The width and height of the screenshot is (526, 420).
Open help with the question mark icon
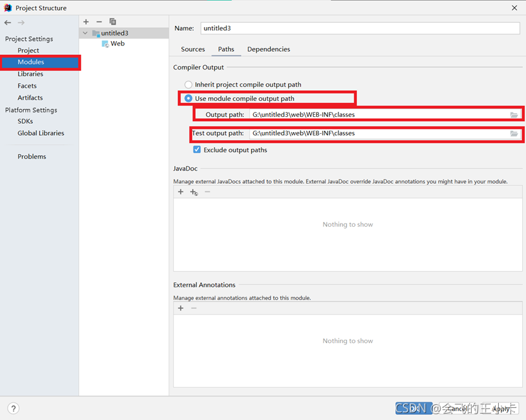click(13, 408)
